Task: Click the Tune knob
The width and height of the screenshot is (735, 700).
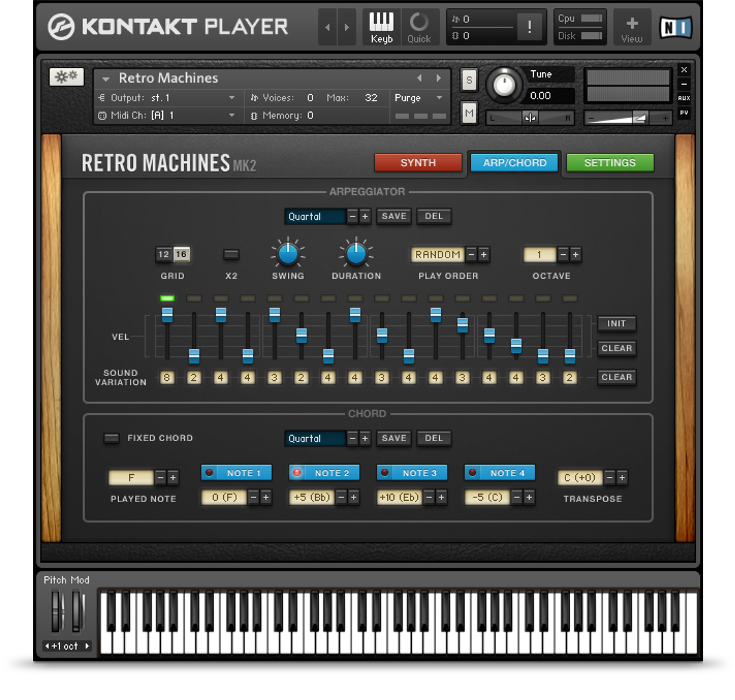Action: pyautogui.click(x=505, y=86)
